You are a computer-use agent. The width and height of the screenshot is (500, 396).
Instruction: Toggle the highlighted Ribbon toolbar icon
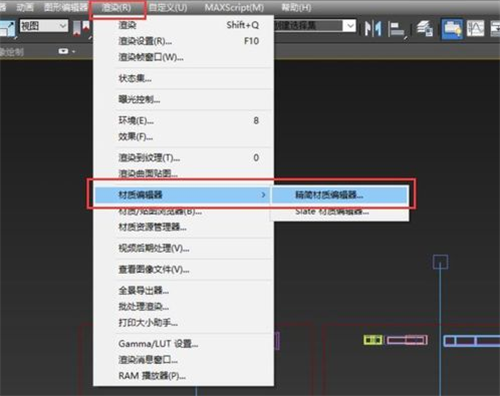(x=452, y=29)
